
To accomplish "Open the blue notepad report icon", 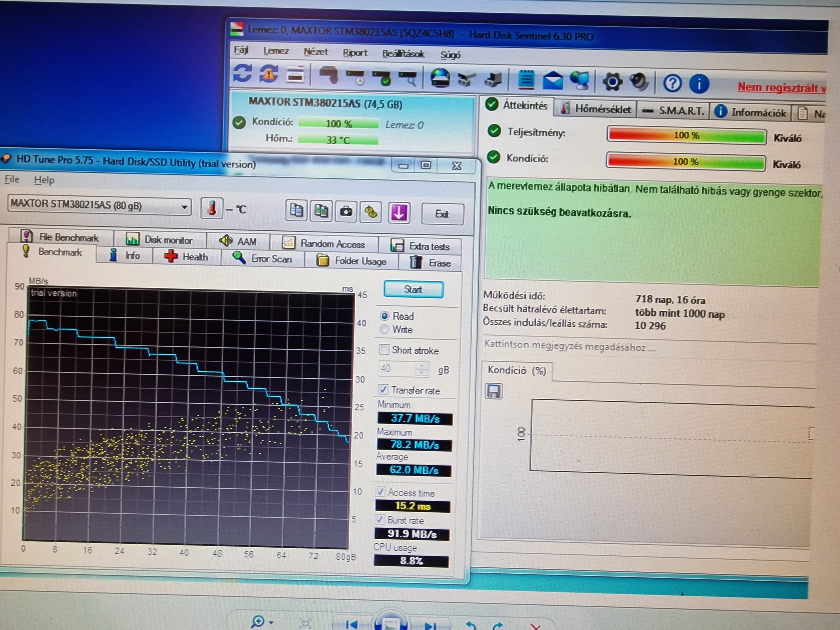I will coord(526,80).
